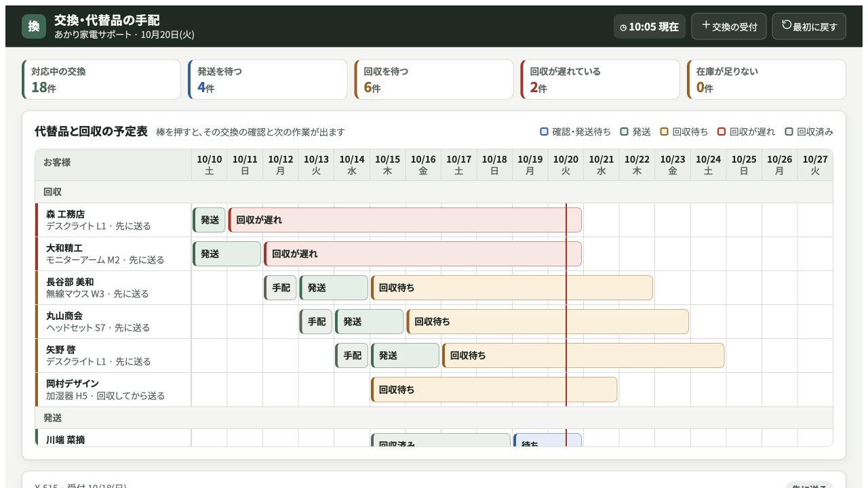The image size is (868, 488).
Task: Click the 手配 bar for 矢野 啓
Action: (x=351, y=356)
